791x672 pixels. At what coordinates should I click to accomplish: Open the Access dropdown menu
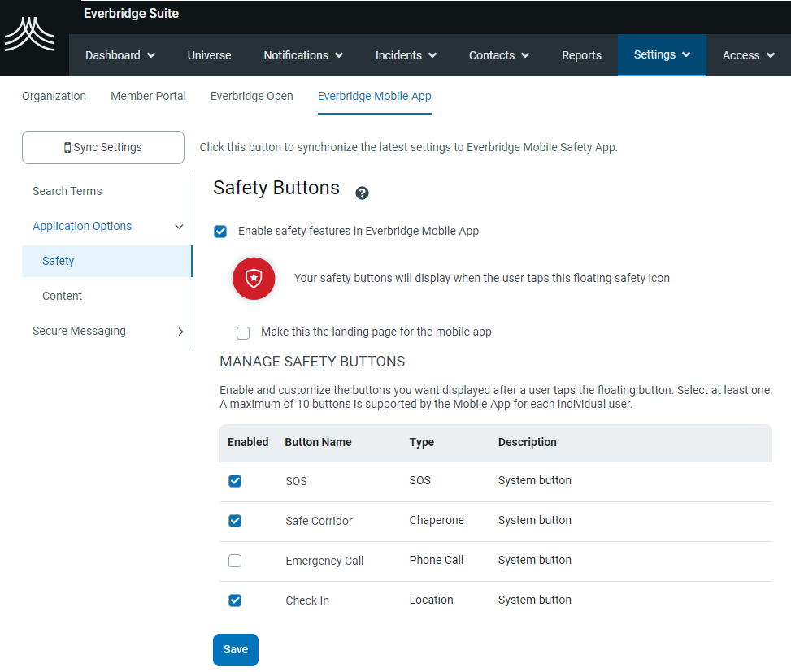749,55
